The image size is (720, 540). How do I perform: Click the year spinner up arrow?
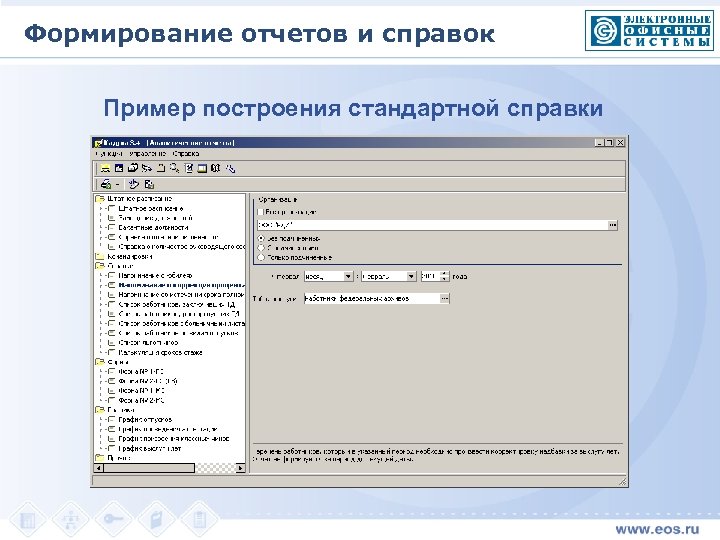pos(444,274)
